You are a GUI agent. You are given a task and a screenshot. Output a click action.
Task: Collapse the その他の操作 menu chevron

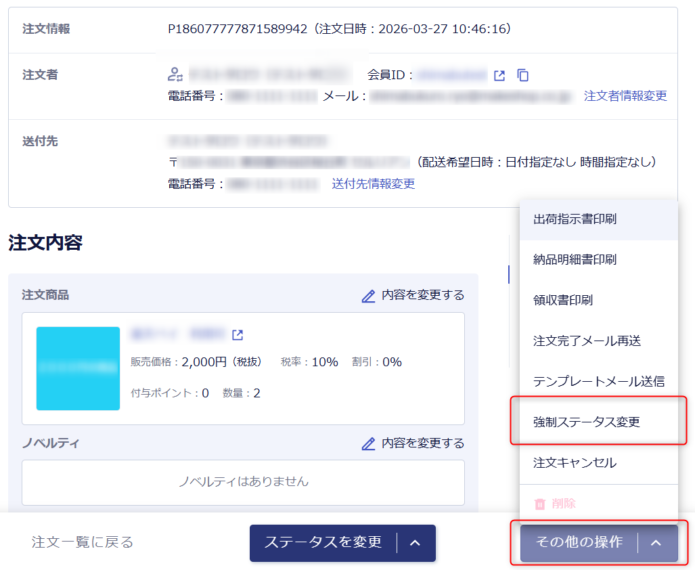(656, 543)
